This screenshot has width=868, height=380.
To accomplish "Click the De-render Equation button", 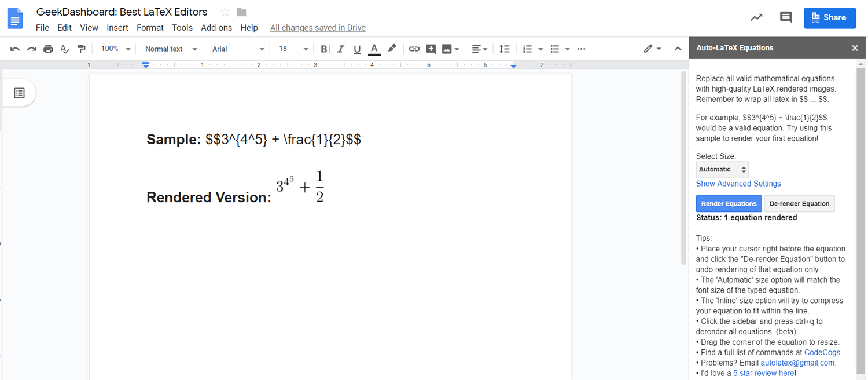I will (799, 204).
